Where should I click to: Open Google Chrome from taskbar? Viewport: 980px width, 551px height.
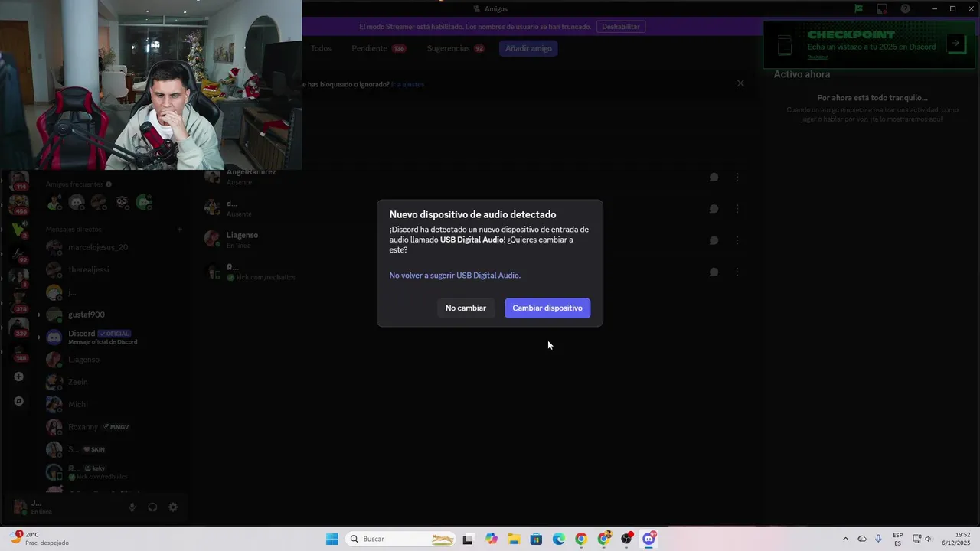point(581,539)
